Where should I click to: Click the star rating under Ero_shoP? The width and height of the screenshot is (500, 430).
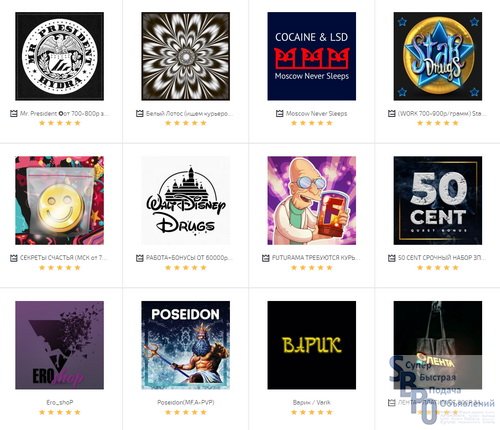[x=60, y=412]
